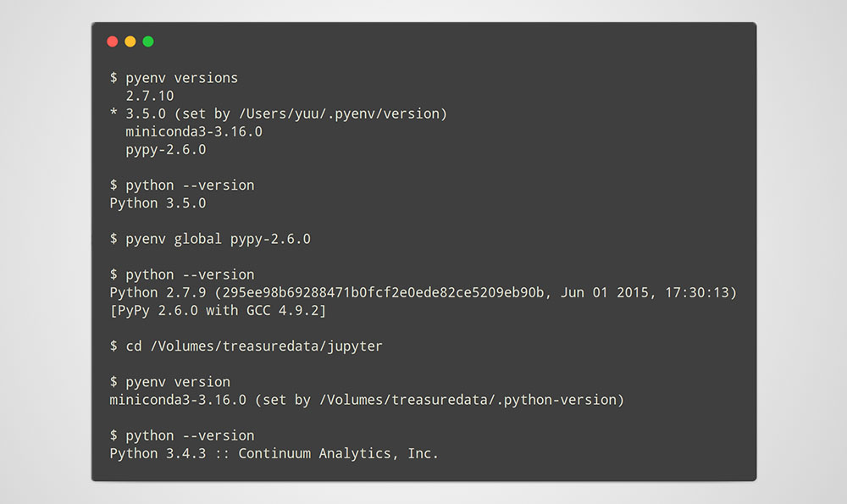Image resolution: width=847 pixels, height=504 pixels.
Task: Select the pypy-2.6.0 version entry
Action: tap(165, 149)
